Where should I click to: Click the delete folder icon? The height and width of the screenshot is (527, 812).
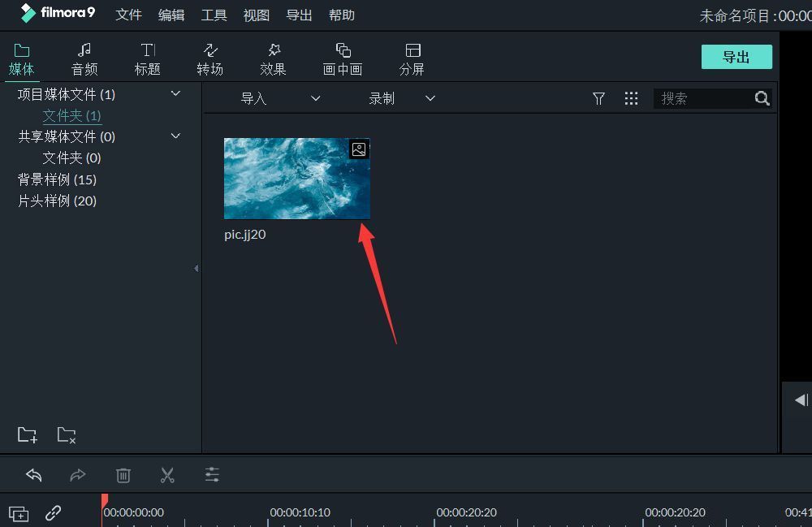pyautogui.click(x=67, y=434)
